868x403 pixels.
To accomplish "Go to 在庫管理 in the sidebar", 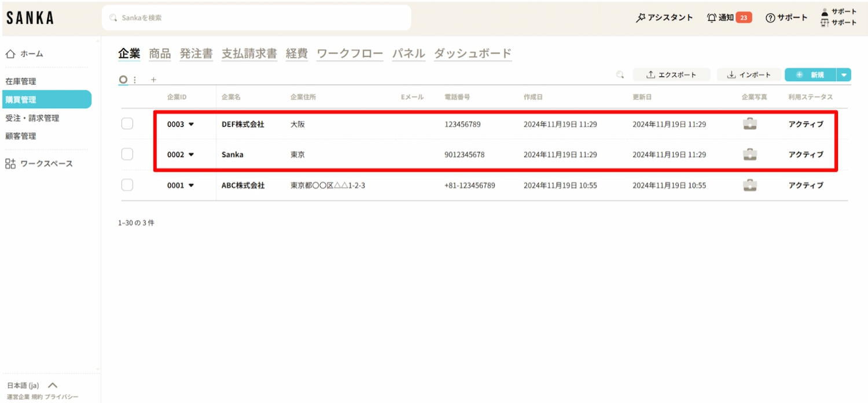I will 21,82.
